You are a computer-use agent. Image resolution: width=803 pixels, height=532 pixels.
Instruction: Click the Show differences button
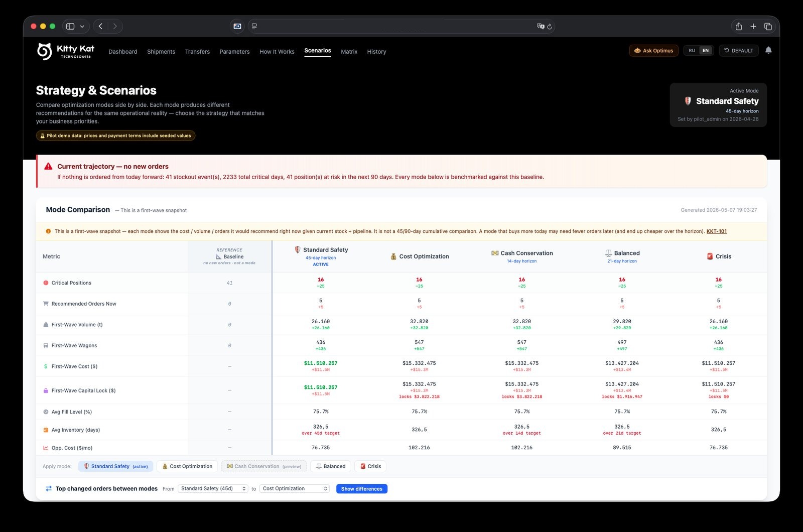tap(362, 489)
